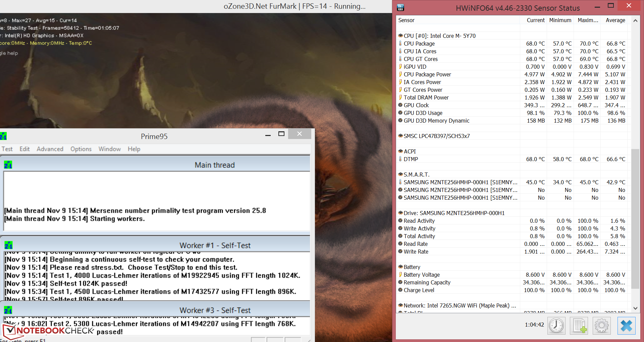Click the Maximum column header

pyautogui.click(x=587, y=20)
